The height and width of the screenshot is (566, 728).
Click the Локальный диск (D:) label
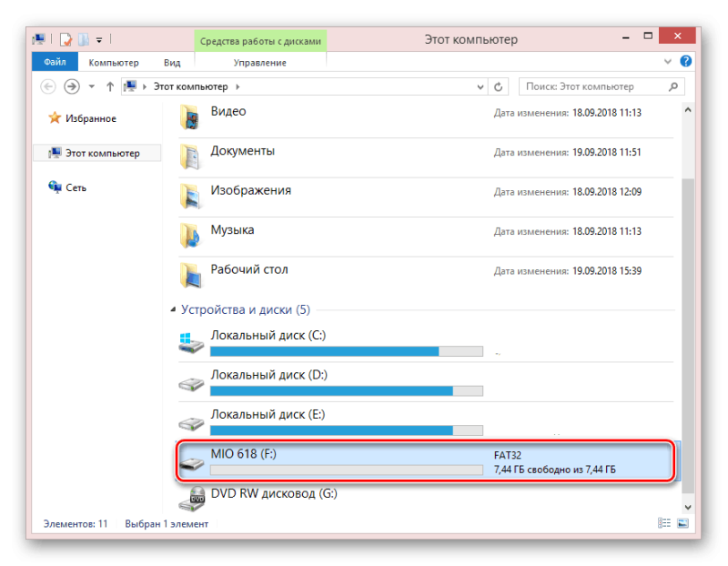point(269,375)
